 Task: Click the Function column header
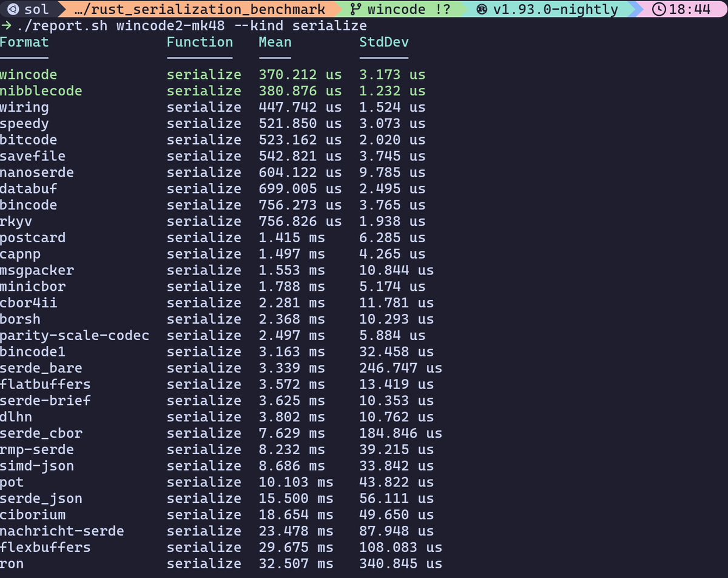200,42
